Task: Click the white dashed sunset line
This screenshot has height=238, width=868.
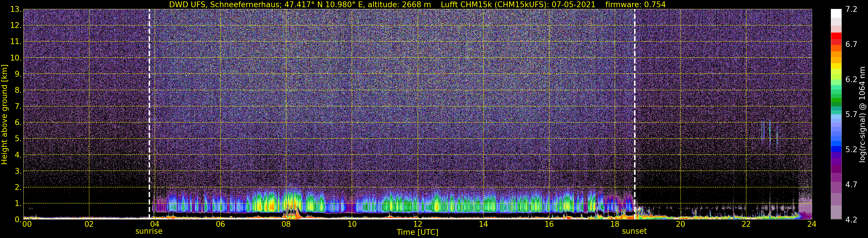Action: coord(635,114)
